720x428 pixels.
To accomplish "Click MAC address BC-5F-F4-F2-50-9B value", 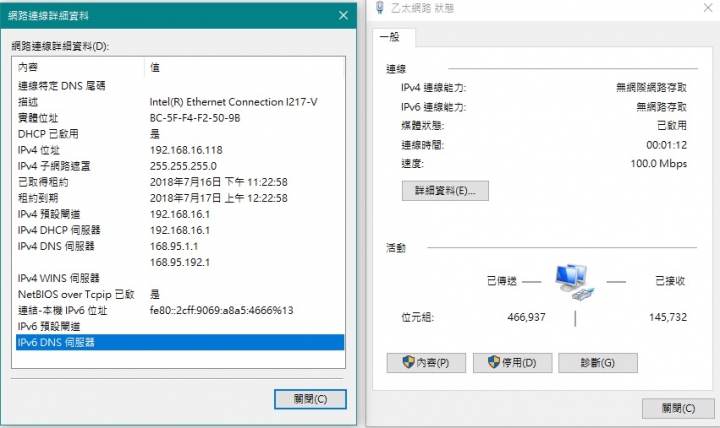I will (195, 118).
